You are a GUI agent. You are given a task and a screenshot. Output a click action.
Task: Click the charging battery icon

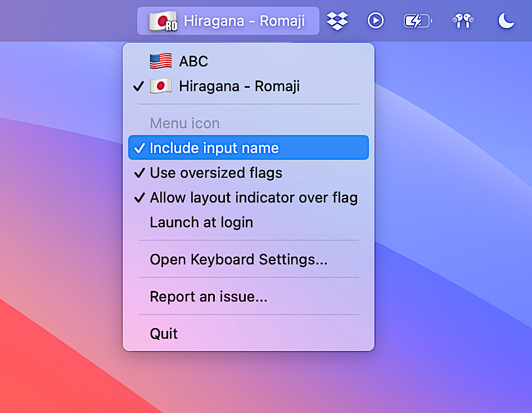tap(417, 20)
